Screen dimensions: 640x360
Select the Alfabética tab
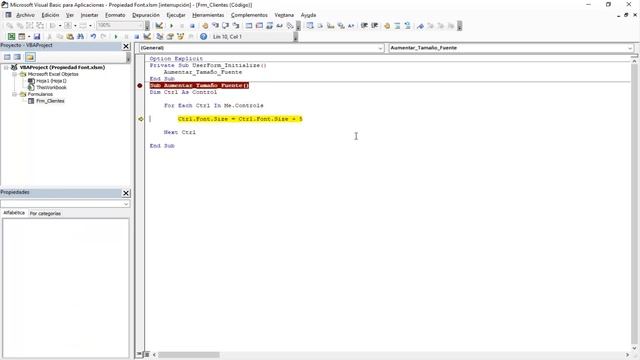click(14, 213)
